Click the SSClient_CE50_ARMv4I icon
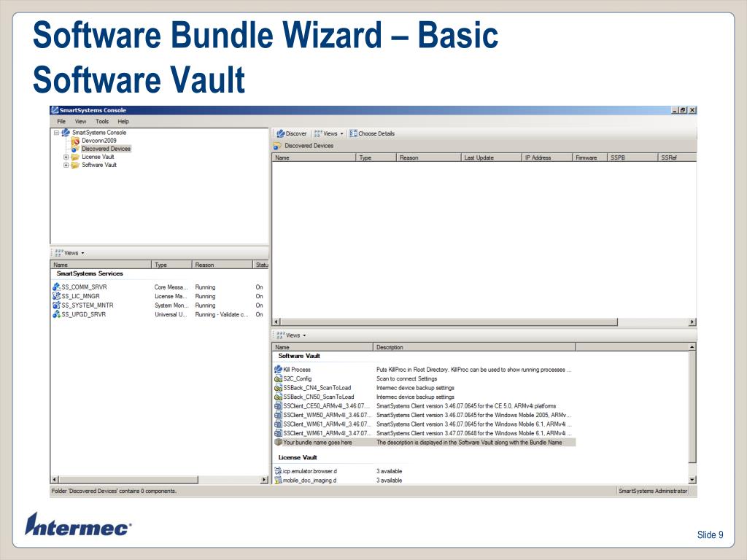This screenshot has height=560, width=747. [278, 406]
